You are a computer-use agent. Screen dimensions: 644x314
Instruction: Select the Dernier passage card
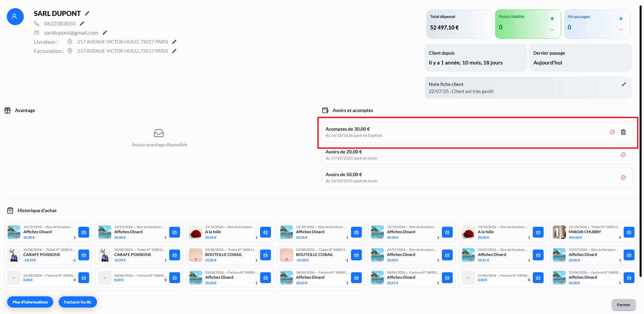coord(581,58)
